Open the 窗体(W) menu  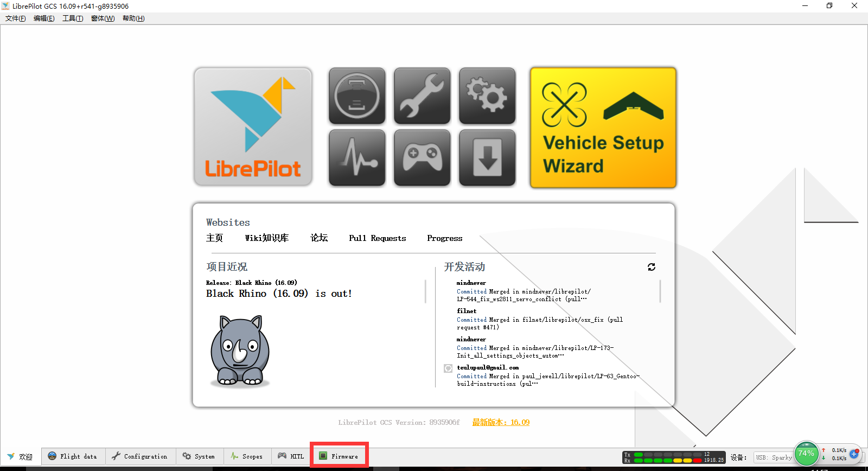(x=103, y=18)
